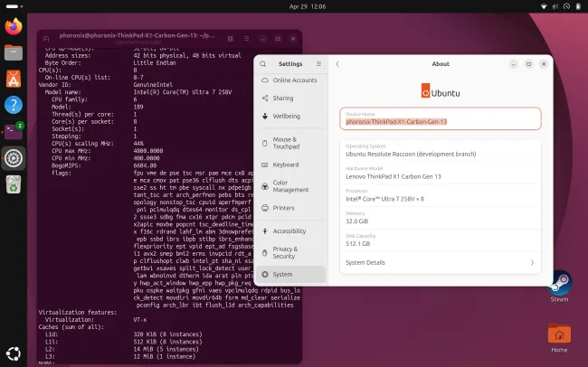Open the clock calendar at Apr 29 12:06
Image resolution: width=588 pixels, height=367 pixels.
tap(308, 6)
